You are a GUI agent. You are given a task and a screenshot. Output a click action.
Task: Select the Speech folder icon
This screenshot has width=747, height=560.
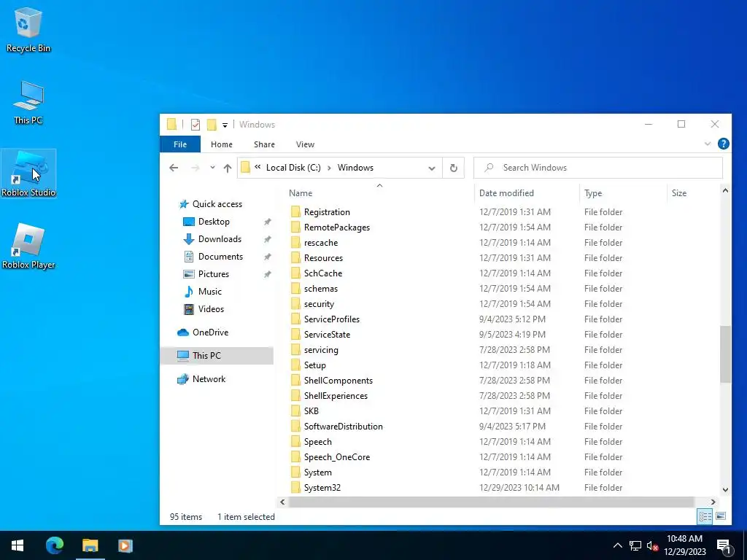click(296, 441)
